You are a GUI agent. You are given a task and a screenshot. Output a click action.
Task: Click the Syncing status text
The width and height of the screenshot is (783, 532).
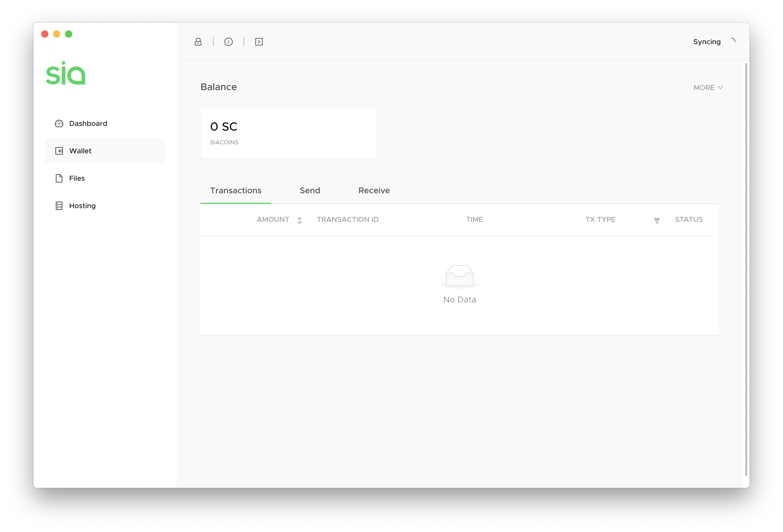(707, 42)
